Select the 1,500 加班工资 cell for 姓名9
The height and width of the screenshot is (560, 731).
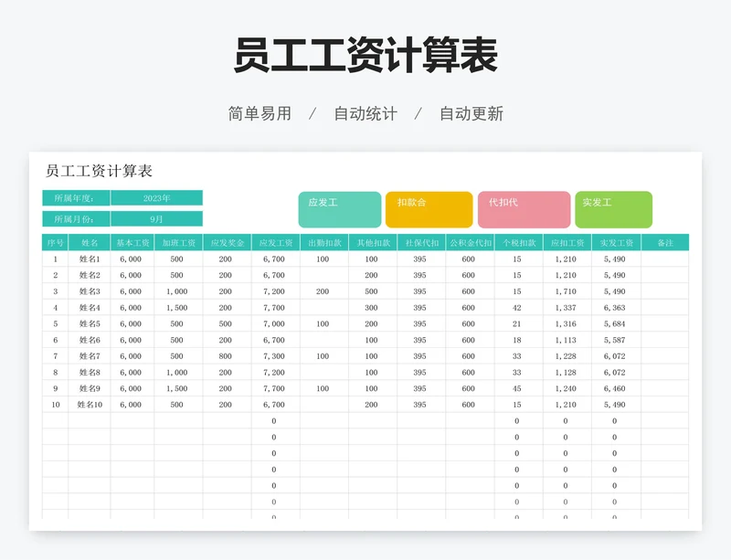[178, 388]
